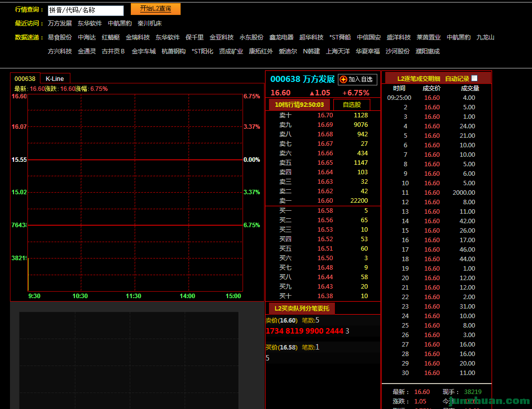The height and width of the screenshot is (409, 532).
Task: Select the L2逐笔成交明细 tab header
Action: [x=419, y=79]
